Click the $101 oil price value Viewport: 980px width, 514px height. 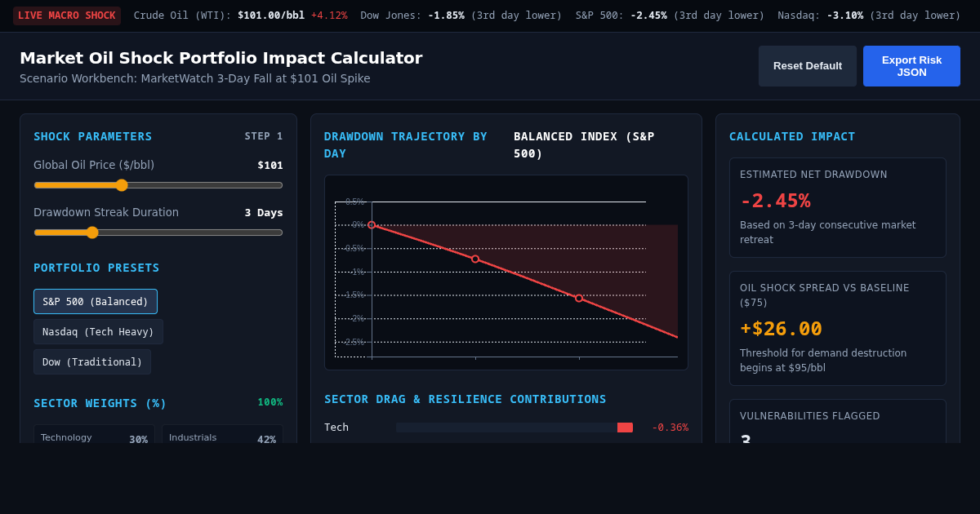point(270,166)
